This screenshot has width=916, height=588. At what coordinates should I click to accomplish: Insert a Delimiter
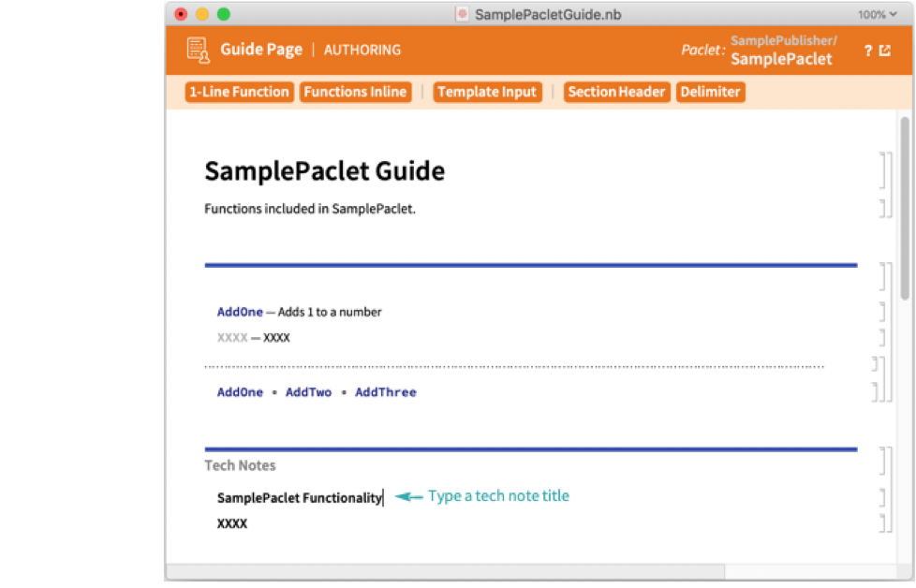(710, 92)
